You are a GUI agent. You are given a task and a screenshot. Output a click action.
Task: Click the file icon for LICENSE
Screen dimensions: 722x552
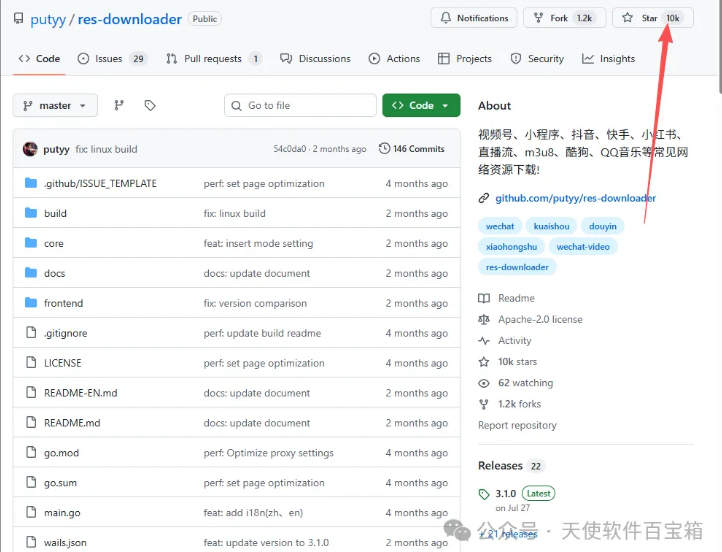point(31,362)
